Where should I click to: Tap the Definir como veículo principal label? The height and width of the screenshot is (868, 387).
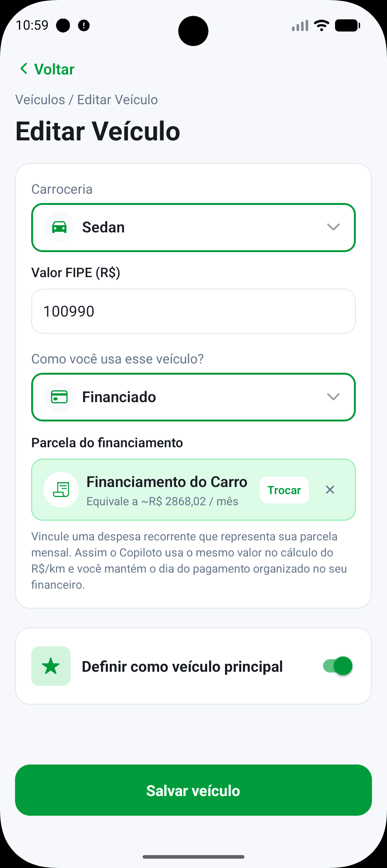(x=182, y=666)
